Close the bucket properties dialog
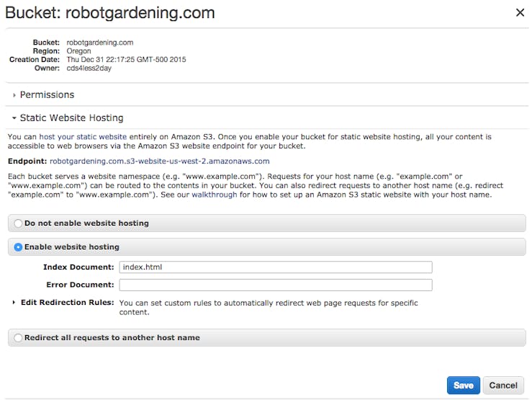Viewport: 532px width, 400px height. pyautogui.click(x=520, y=12)
